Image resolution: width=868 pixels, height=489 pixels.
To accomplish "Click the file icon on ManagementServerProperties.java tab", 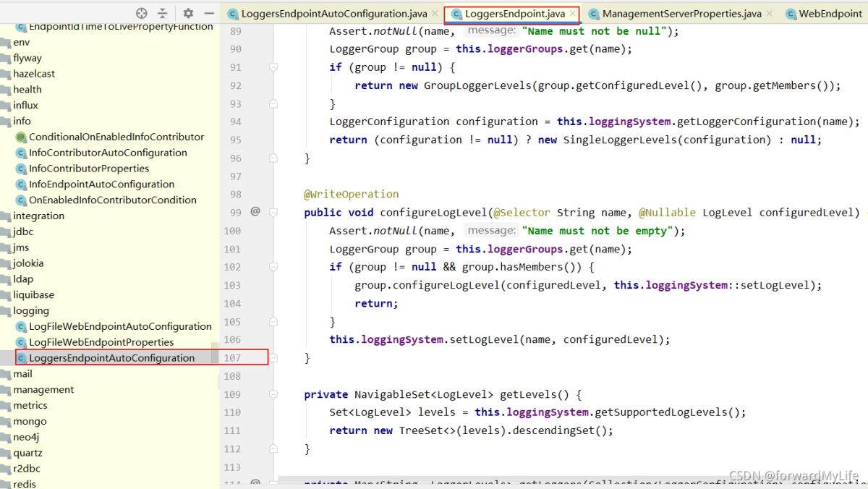I will pos(594,14).
